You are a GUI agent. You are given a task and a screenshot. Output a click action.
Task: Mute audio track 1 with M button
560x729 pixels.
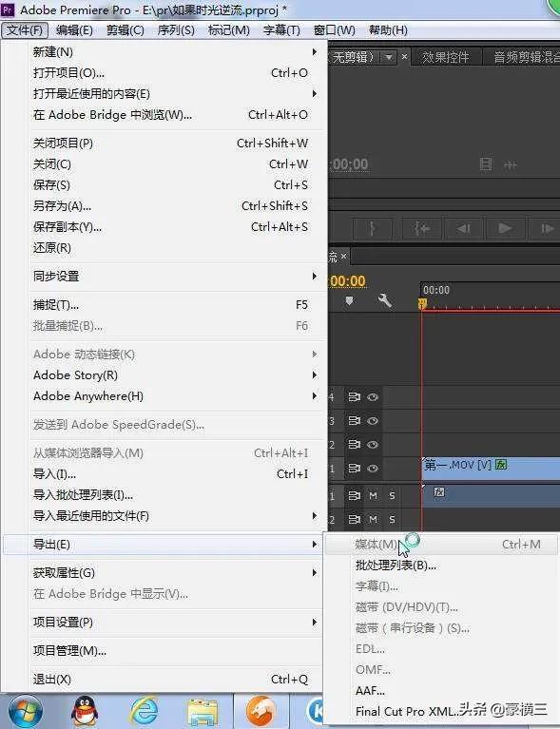click(373, 495)
